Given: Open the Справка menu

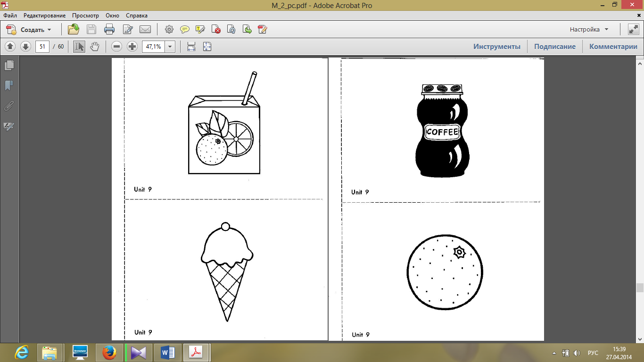Looking at the screenshot, I should [x=137, y=16].
